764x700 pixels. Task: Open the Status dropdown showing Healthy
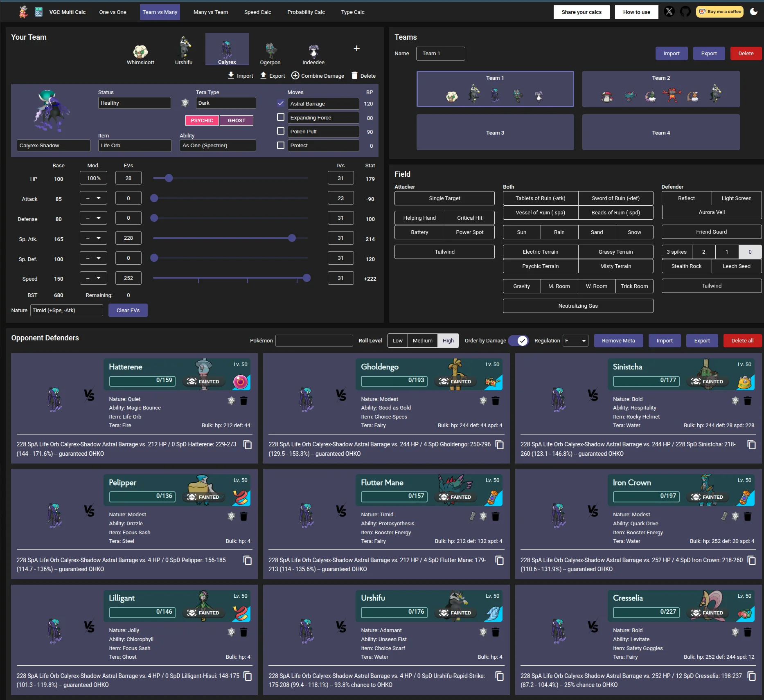[134, 103]
